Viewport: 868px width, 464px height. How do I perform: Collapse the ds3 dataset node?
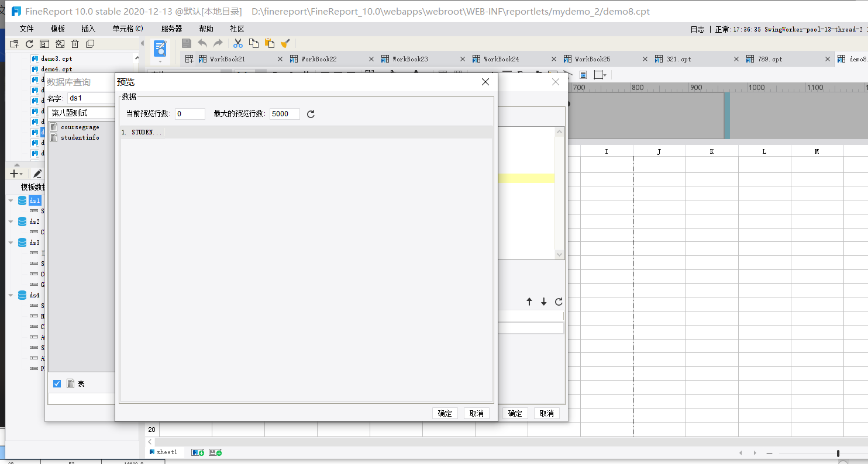pyautogui.click(x=11, y=243)
